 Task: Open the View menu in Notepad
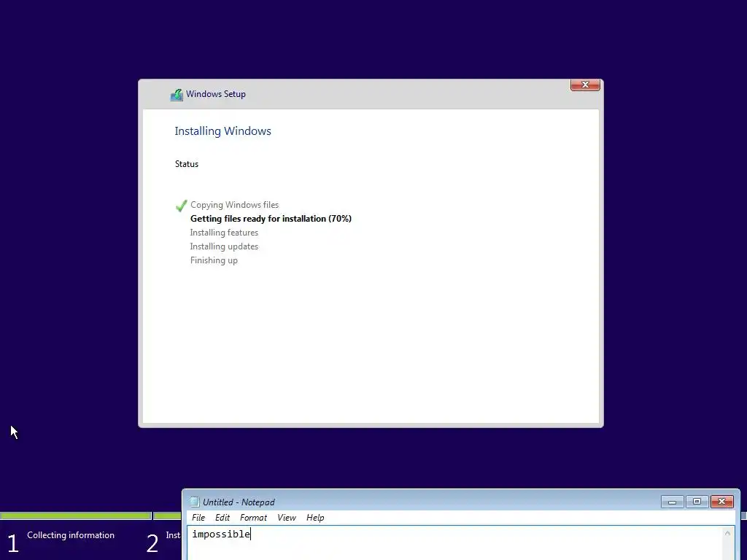pos(287,518)
